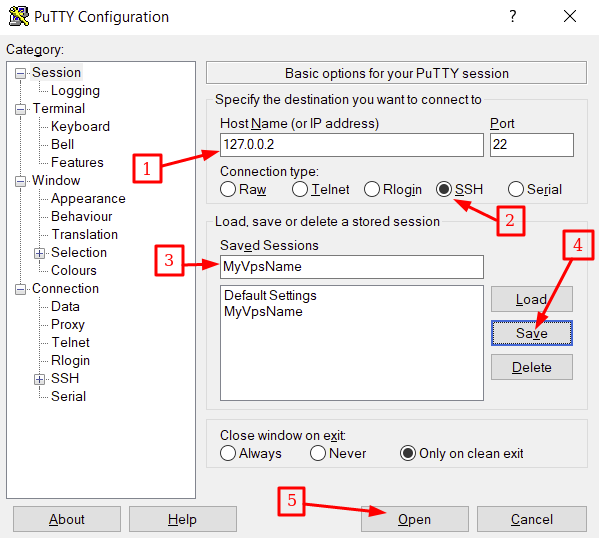The image size is (599, 538).
Task: Click the Host Name input field
Action: tap(352, 145)
